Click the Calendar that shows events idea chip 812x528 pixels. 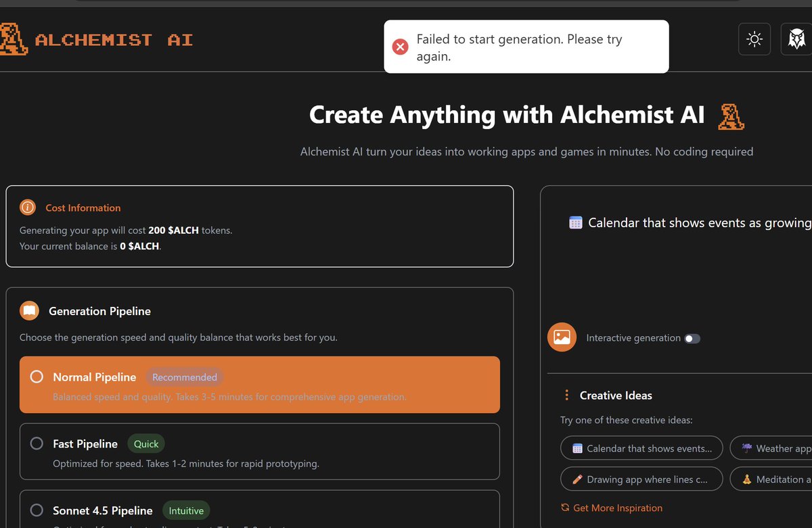click(641, 448)
